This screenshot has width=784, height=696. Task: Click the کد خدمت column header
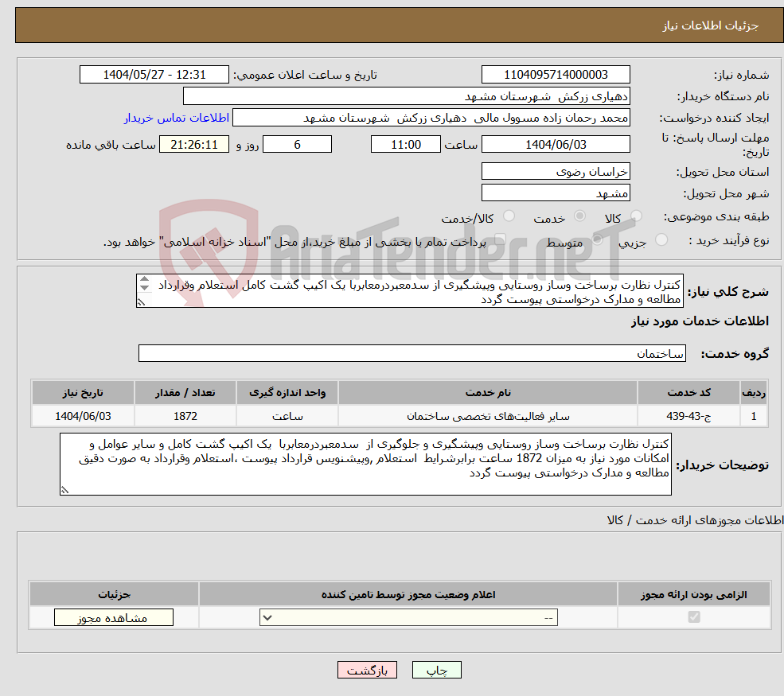689,393
